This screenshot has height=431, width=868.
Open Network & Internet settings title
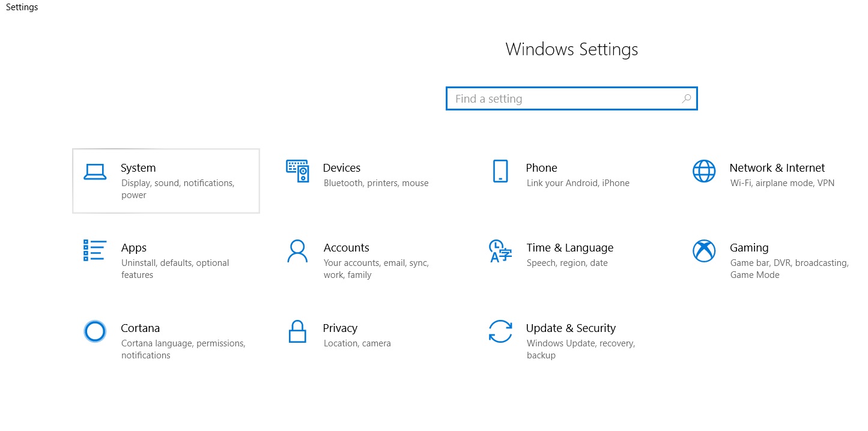pos(777,168)
